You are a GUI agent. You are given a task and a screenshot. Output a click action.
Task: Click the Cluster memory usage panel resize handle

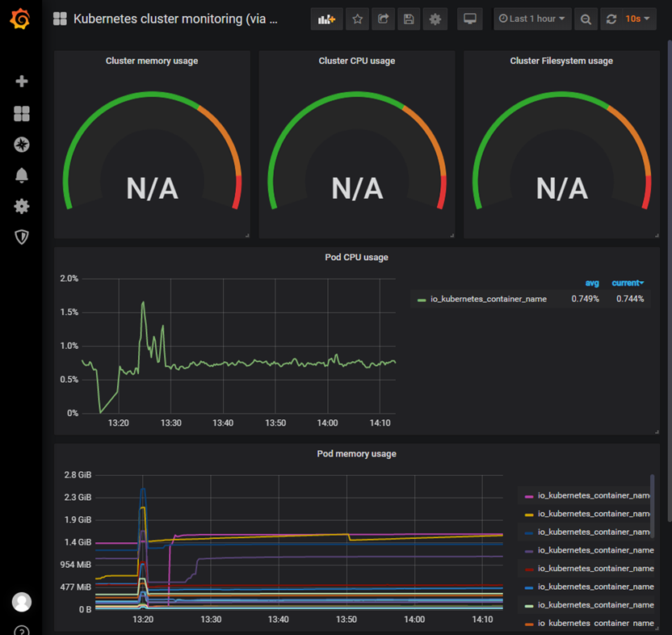(x=247, y=235)
